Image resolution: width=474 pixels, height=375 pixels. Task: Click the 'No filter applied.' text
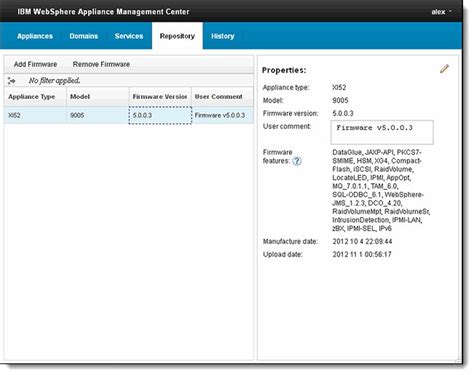pyautogui.click(x=54, y=81)
